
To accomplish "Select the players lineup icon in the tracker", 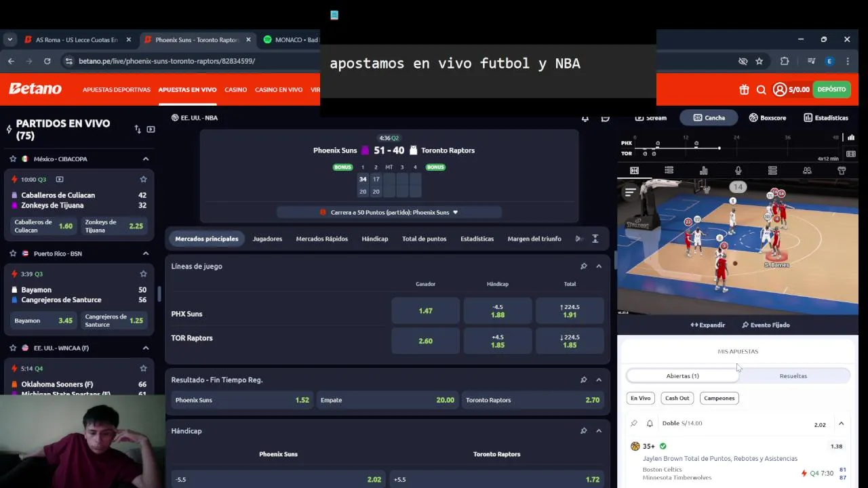I will point(807,171).
